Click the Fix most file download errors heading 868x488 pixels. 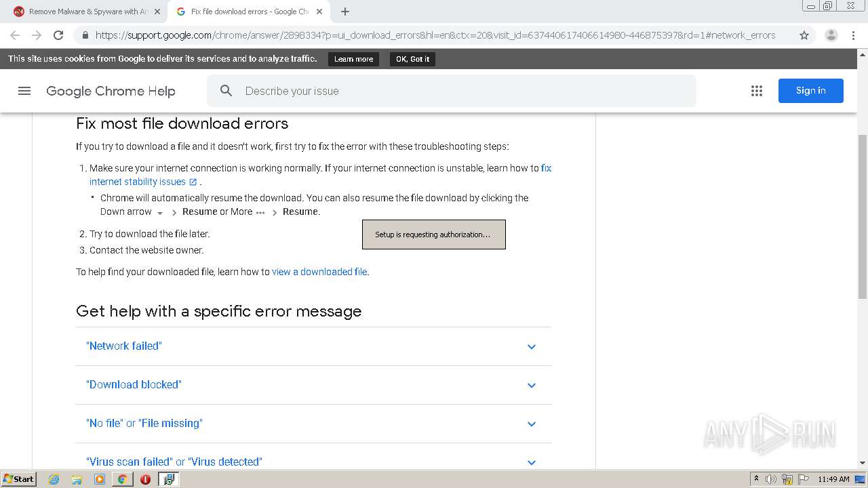pos(182,123)
